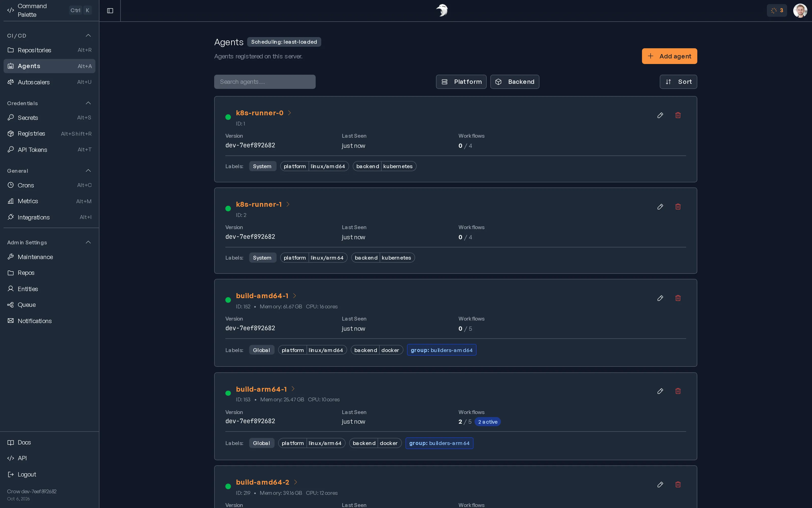The height and width of the screenshot is (508, 812).
Task: Click the Global label on build-amd64-1
Action: coord(261,350)
